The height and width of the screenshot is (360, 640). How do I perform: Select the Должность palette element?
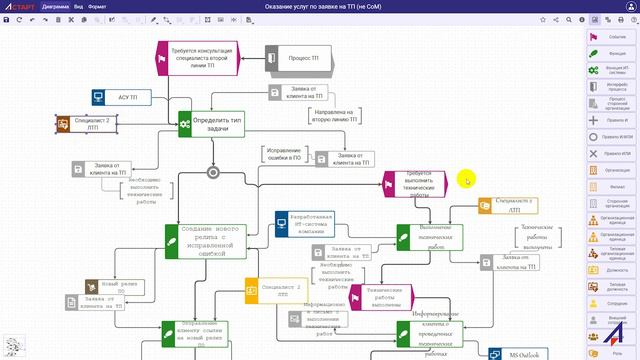point(611,270)
